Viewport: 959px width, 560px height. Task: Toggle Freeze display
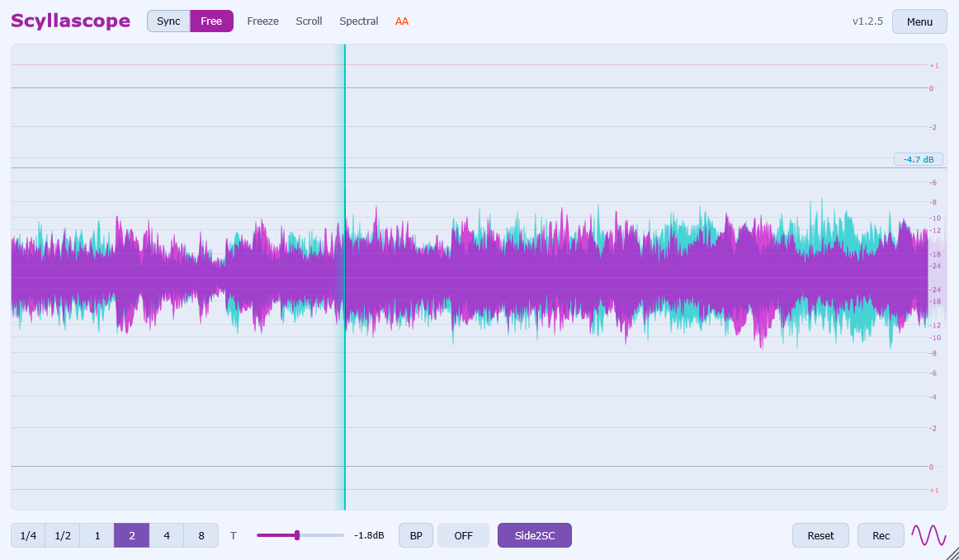tap(262, 21)
